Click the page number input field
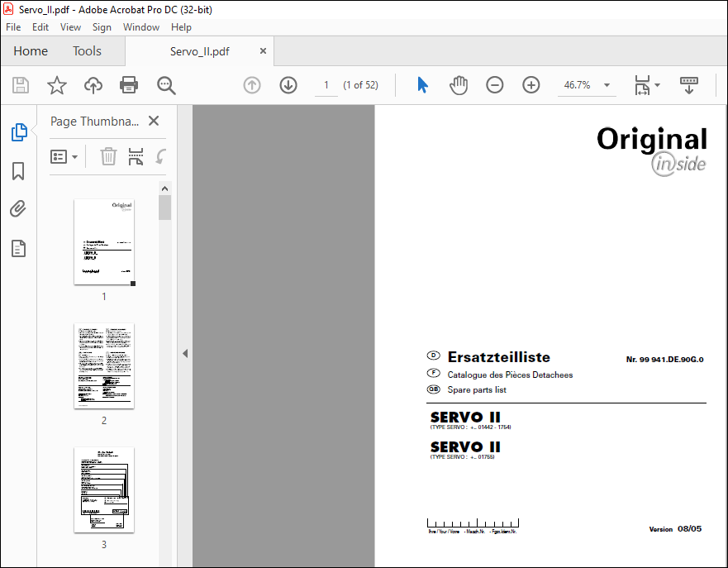This screenshot has width=728, height=568. coord(326,85)
